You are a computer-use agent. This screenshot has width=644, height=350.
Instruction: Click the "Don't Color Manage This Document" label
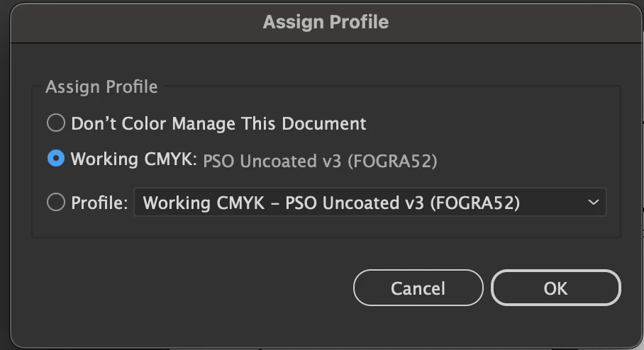coord(218,123)
